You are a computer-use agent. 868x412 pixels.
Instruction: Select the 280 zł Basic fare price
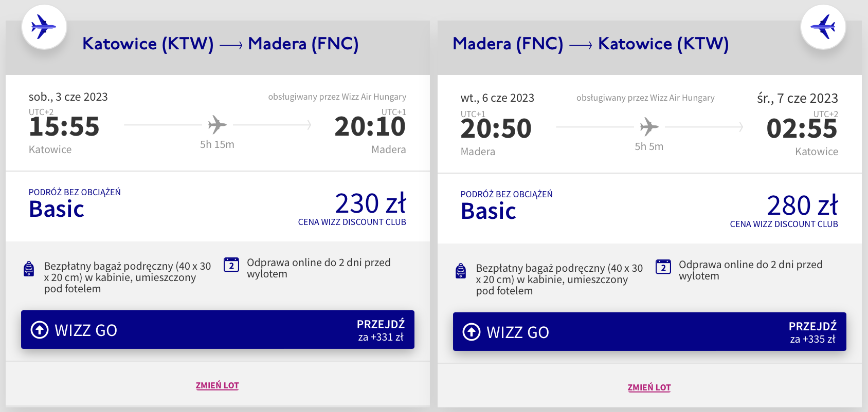coord(802,205)
